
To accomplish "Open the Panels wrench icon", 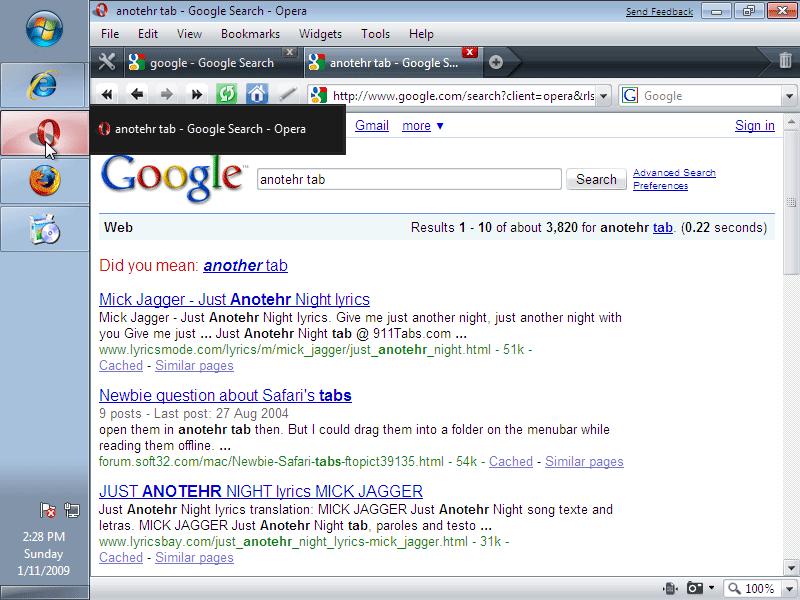I will tap(107, 62).
